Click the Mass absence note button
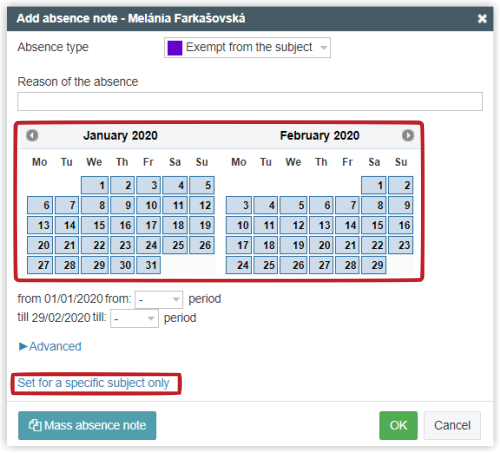This screenshot has height=453, width=500. pos(87,425)
